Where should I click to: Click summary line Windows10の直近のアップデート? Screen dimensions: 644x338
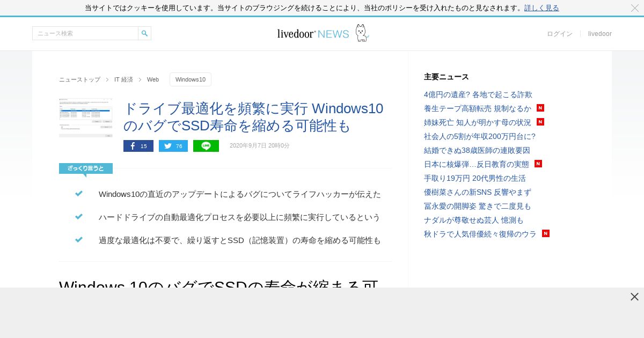tap(240, 194)
